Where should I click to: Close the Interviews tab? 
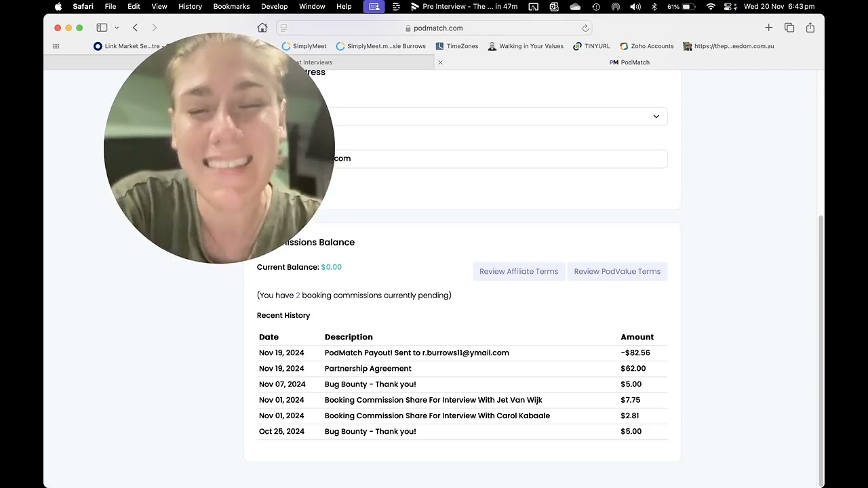click(x=440, y=62)
